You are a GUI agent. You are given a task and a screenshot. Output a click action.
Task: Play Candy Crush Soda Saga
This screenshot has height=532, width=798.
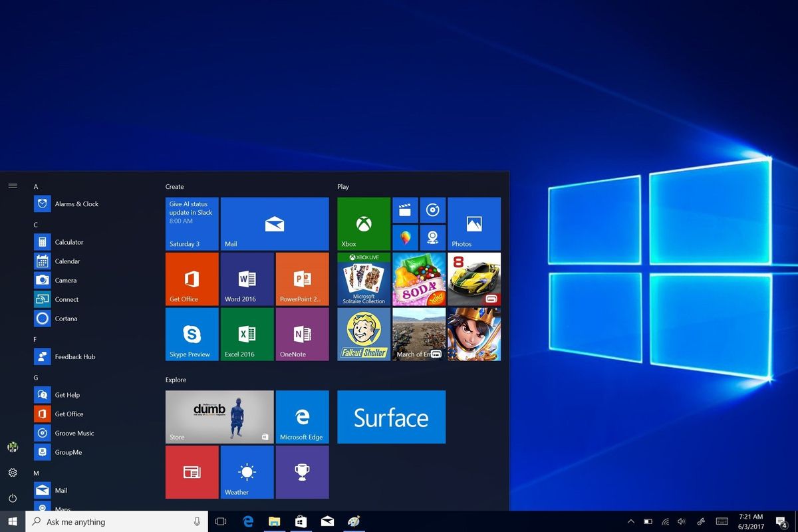(x=418, y=279)
